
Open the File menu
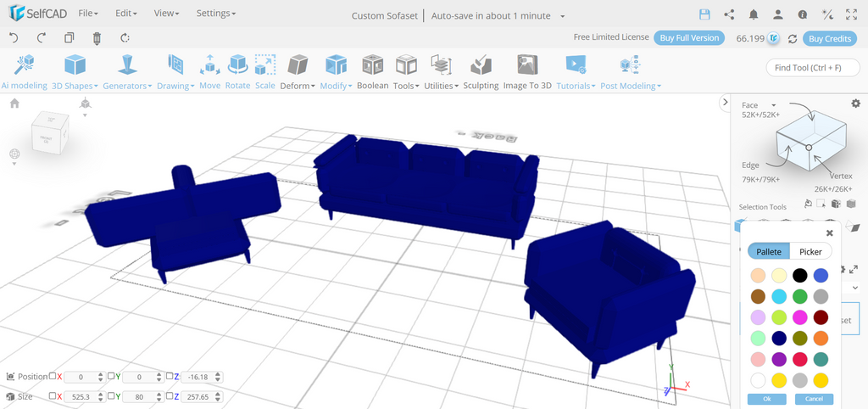88,14
